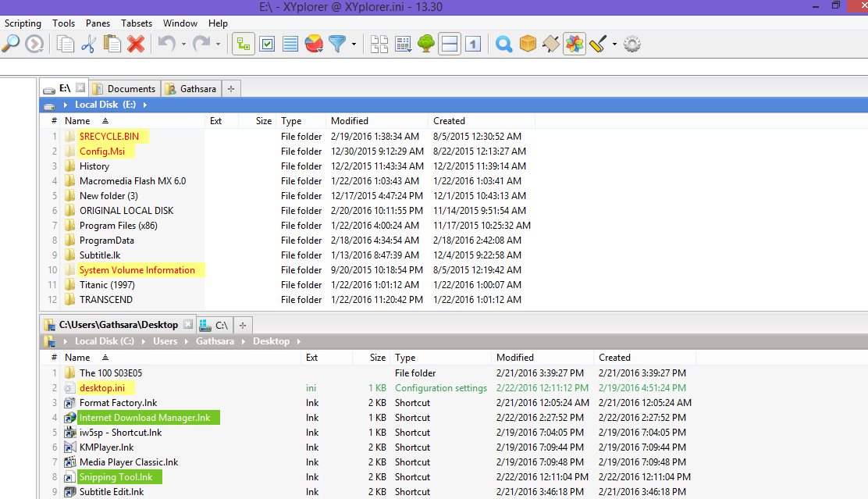Image resolution: width=868 pixels, height=499 pixels.
Task: Expand arrow after Local Disk (E:) breadcrumb
Action: tap(145, 105)
